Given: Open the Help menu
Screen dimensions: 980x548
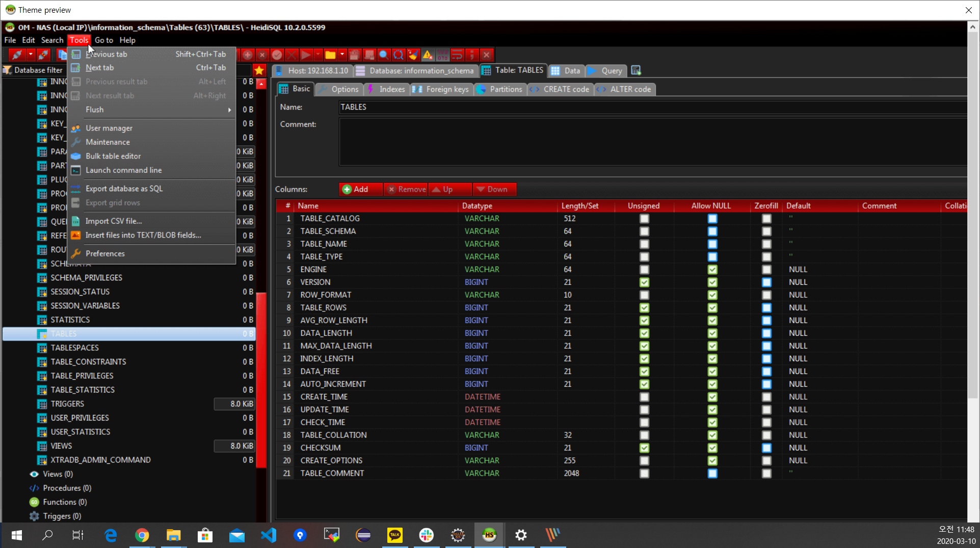Looking at the screenshot, I should [x=127, y=40].
